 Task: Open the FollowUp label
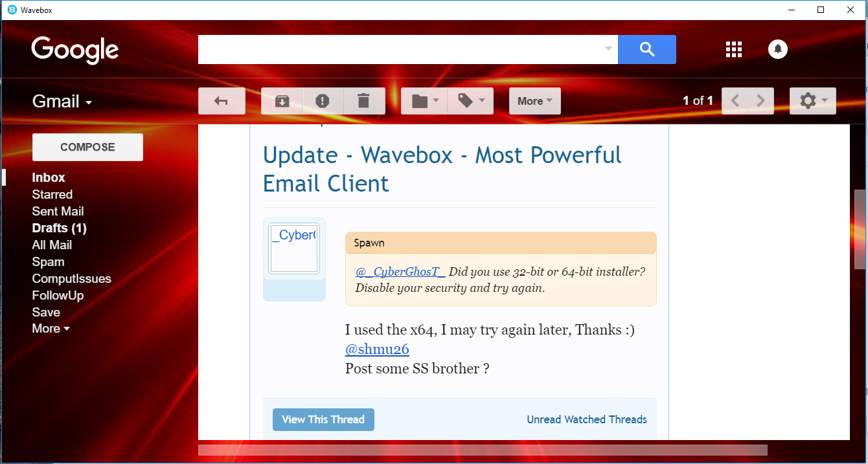coord(58,295)
